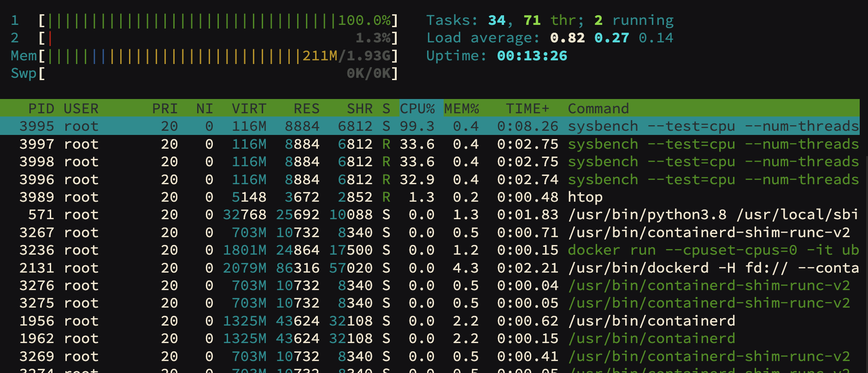Click the S state column header
The image size is (868, 373).
pos(386,109)
